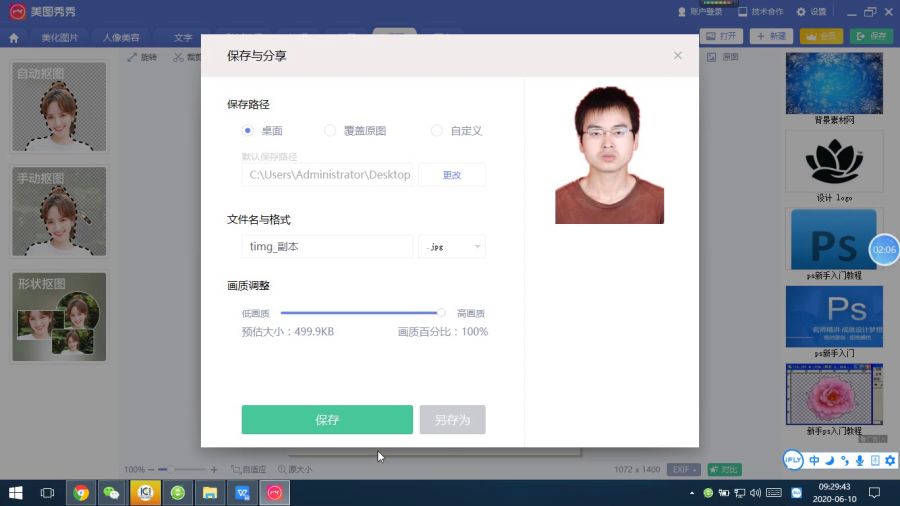Click 更改 to change save path
900x506 pixels.
coord(452,175)
